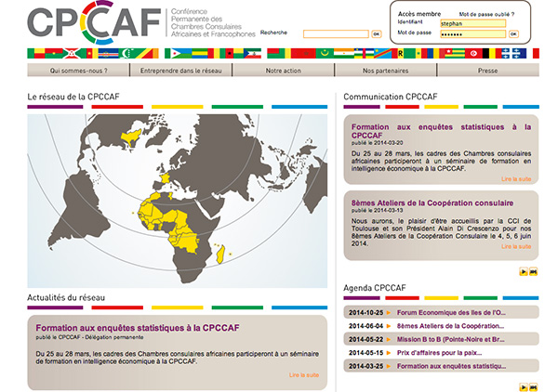Click the Comoros flag with the white crescent

[x=127, y=53]
